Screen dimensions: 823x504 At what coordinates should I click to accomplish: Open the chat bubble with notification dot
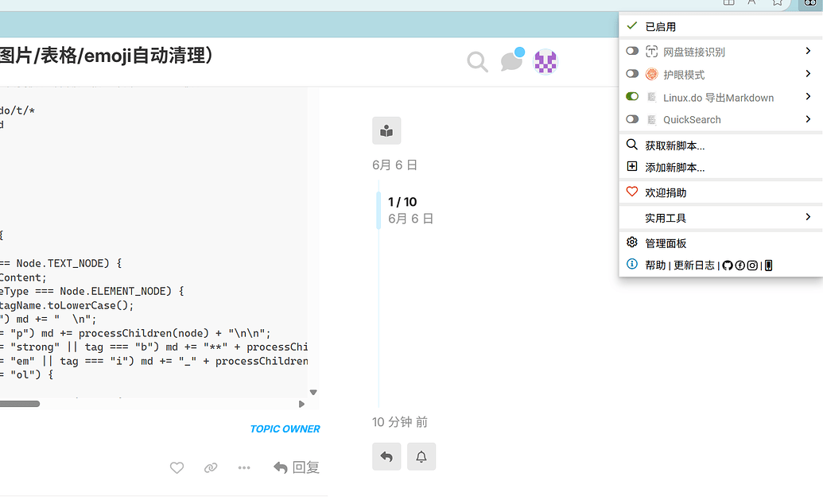click(x=512, y=61)
